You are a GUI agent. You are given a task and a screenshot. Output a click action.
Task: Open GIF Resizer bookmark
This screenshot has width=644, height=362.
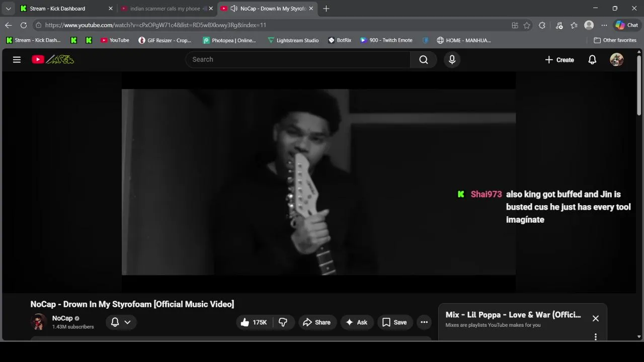[x=165, y=40]
